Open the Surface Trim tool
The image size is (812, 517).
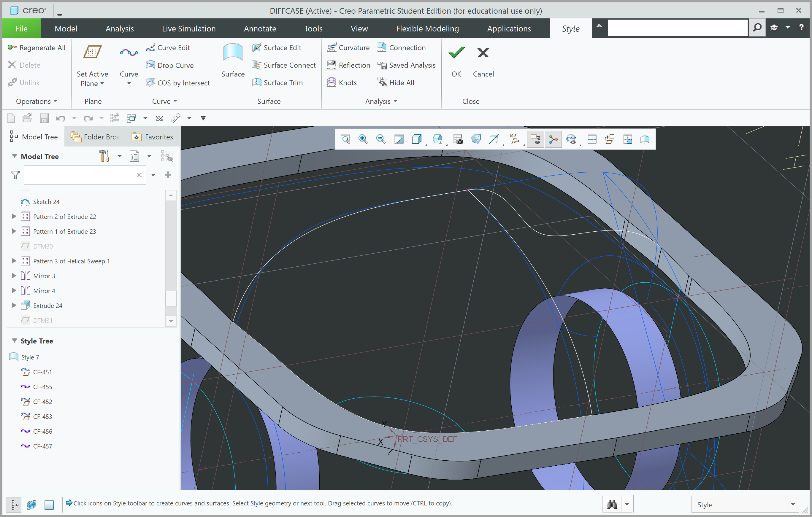coord(283,82)
